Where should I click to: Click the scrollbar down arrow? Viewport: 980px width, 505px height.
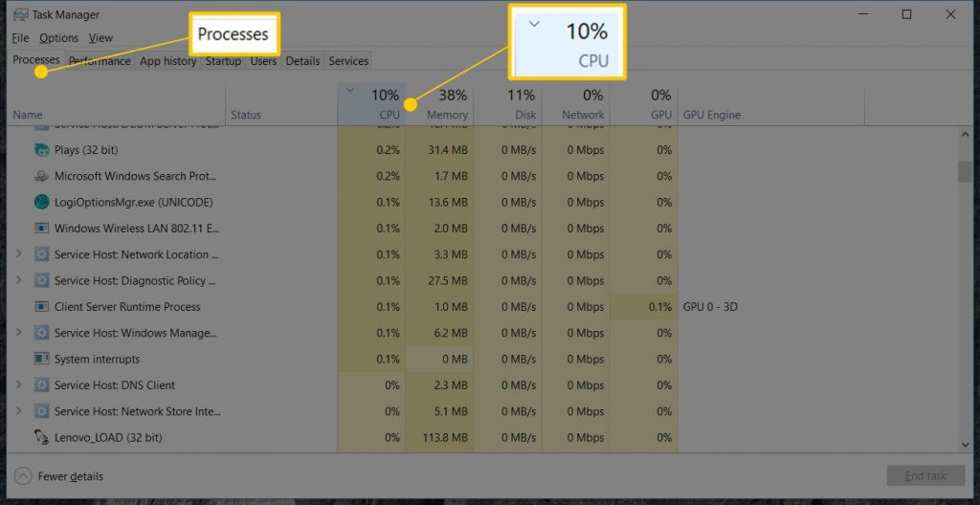[965, 445]
